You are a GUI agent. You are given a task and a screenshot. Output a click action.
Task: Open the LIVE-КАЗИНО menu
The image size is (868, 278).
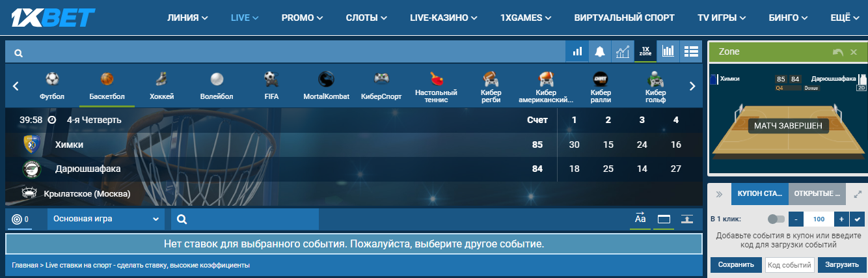point(444,18)
